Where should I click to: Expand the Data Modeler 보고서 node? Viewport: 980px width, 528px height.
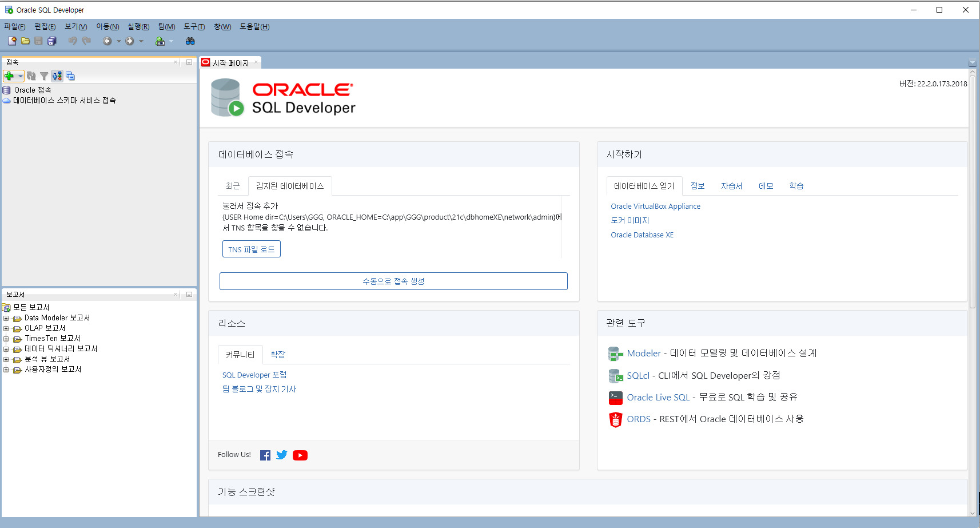pyautogui.click(x=6, y=318)
